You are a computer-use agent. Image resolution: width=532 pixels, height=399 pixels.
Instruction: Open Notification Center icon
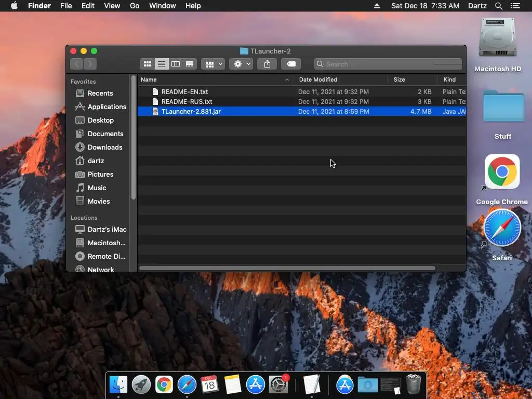[515, 6]
